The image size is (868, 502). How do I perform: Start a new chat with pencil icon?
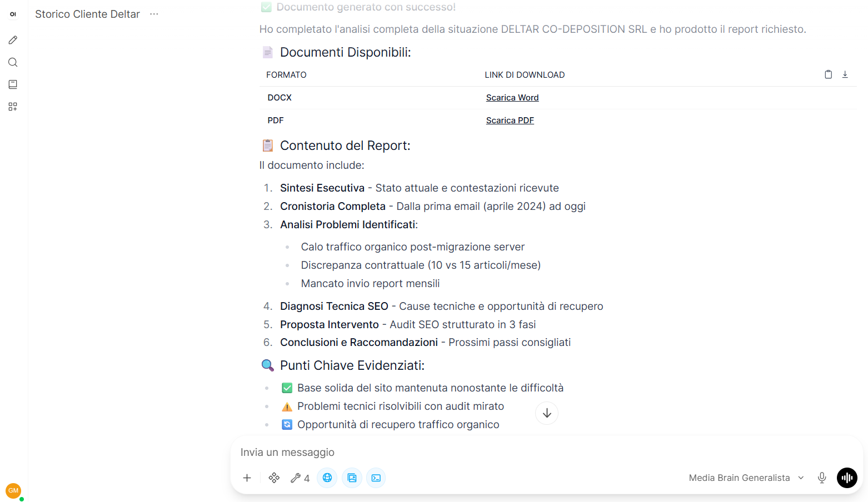click(13, 40)
